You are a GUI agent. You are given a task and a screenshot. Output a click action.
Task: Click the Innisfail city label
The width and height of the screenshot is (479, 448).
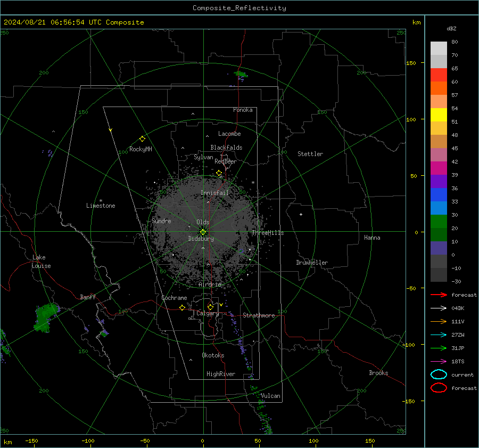point(214,193)
